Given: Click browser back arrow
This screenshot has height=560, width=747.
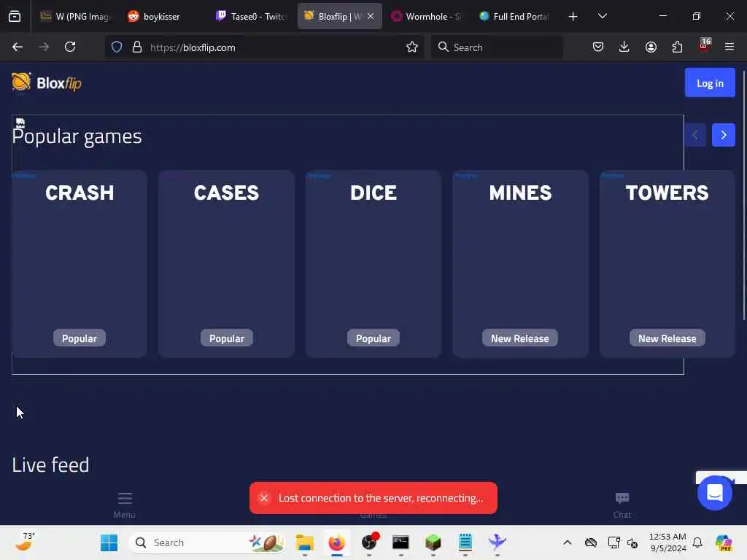Looking at the screenshot, I should [x=18, y=47].
